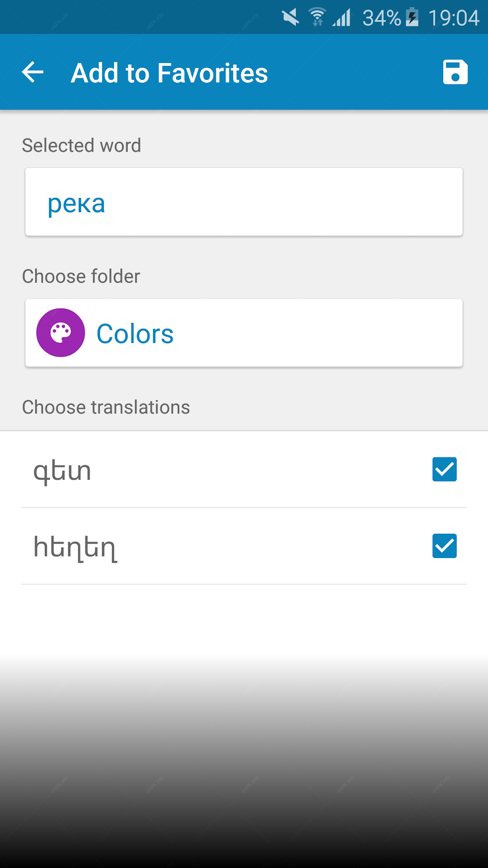Save favorite using floppy disk icon
488x868 pixels.
coord(455,72)
